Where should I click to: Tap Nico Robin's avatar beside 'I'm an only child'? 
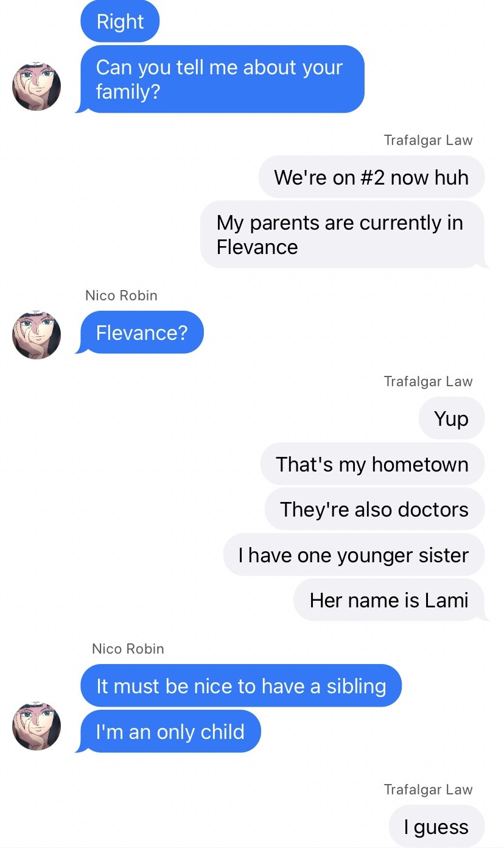click(37, 726)
